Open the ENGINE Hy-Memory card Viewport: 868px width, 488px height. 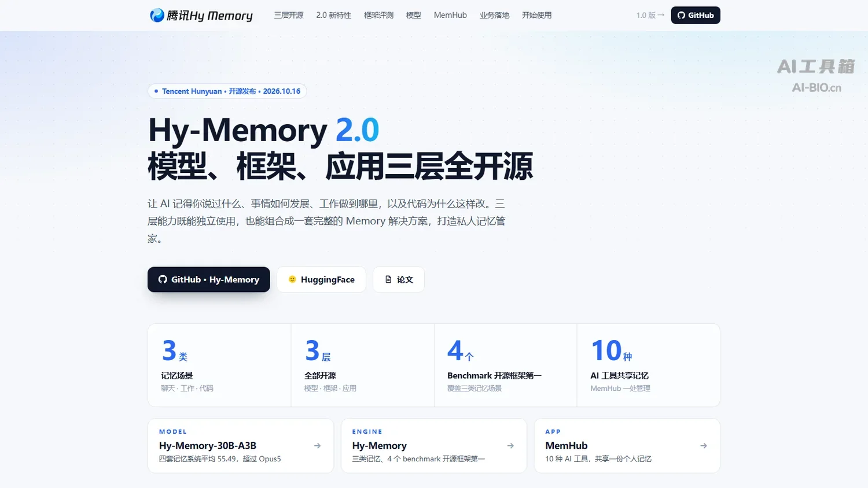(434, 446)
